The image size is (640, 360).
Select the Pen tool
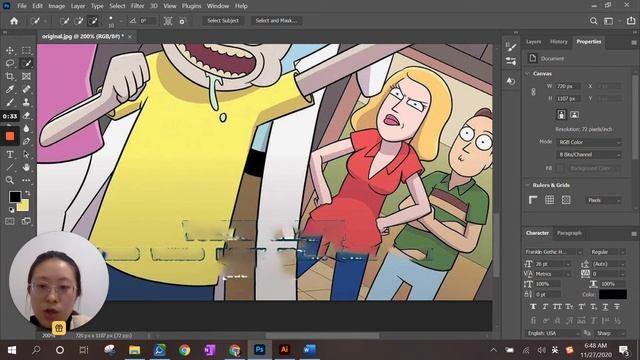tap(26, 142)
